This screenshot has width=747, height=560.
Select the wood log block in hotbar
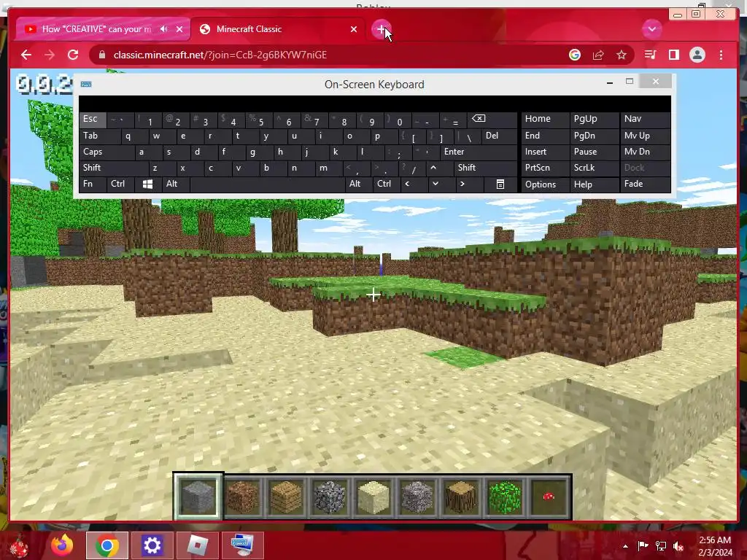461,497
